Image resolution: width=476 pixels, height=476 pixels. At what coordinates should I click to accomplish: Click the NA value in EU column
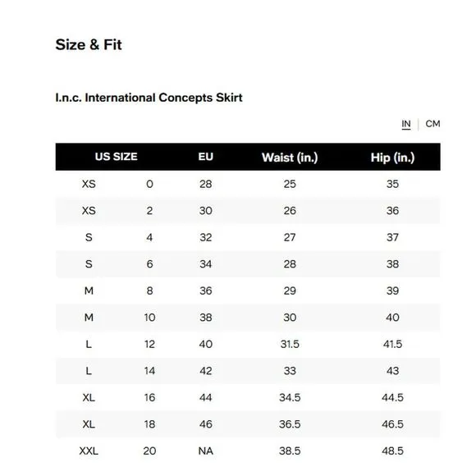point(205,451)
